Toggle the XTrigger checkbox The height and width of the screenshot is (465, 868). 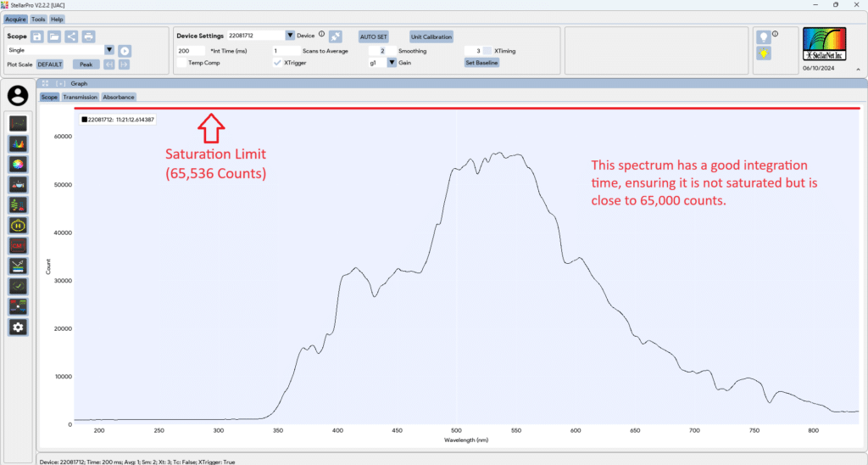click(277, 63)
